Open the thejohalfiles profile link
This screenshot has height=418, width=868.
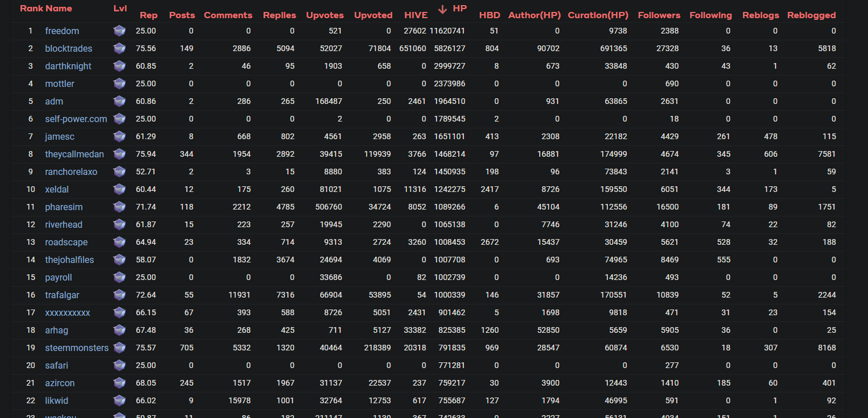click(69, 260)
